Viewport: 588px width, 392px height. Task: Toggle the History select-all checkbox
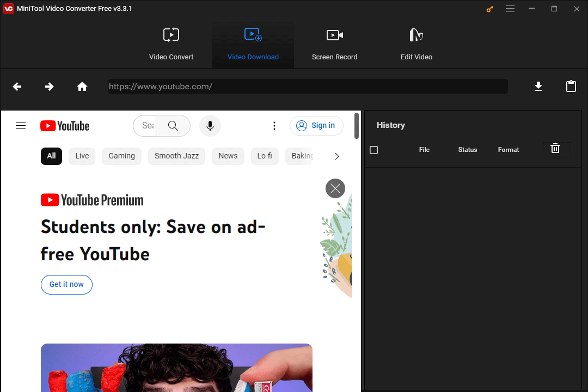point(374,150)
